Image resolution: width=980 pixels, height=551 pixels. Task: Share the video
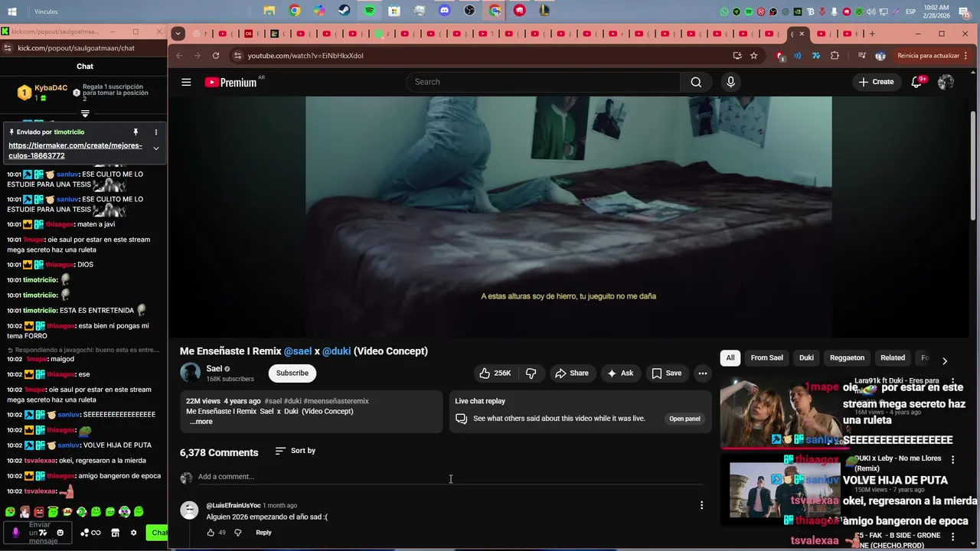pos(572,373)
